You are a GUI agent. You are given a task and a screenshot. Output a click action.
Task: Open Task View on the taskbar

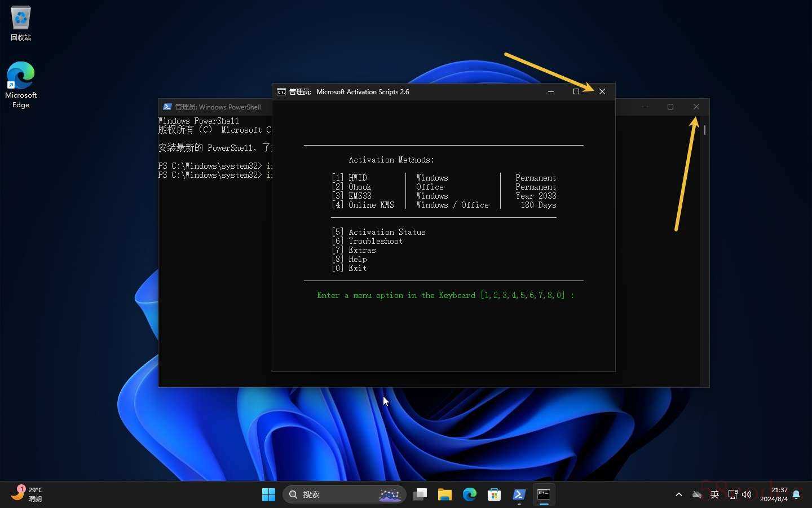[420, 494]
